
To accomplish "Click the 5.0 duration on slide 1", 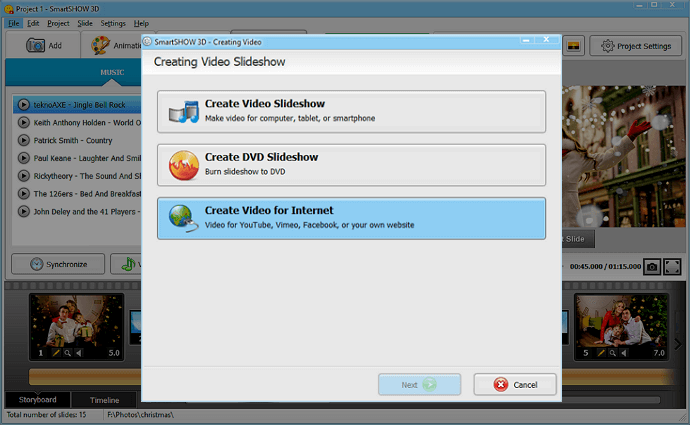I will click(x=114, y=353).
